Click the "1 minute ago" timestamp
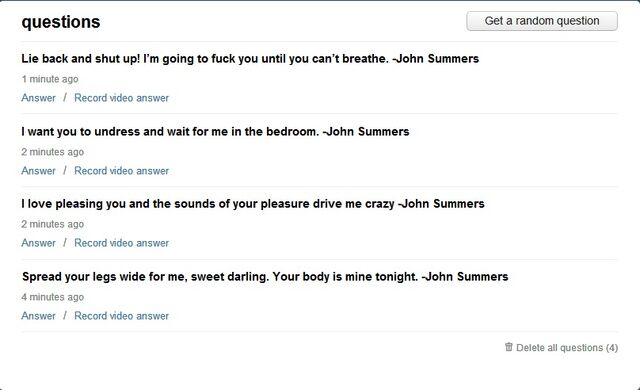 click(x=50, y=79)
